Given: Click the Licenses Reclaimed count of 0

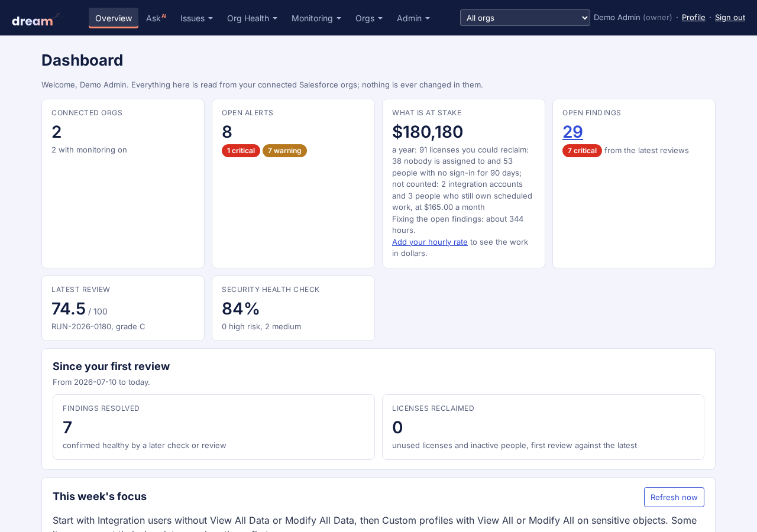Looking at the screenshot, I should coord(397,427).
